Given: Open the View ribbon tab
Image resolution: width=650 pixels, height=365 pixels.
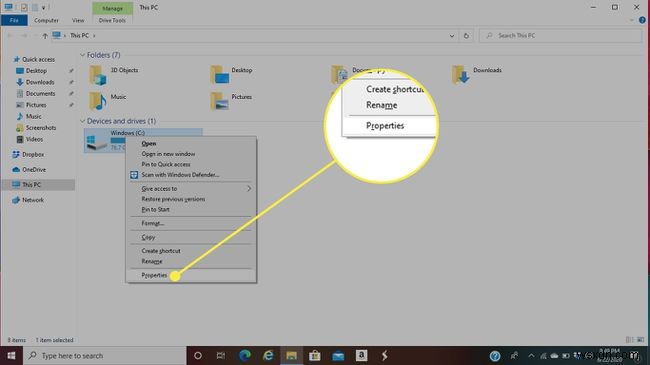Looking at the screenshot, I should 78,20.
